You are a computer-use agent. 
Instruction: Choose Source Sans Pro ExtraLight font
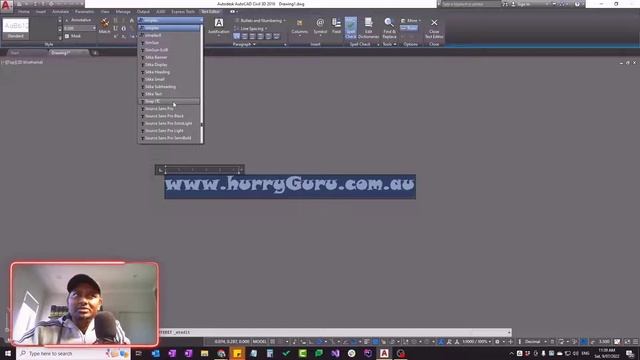pyautogui.click(x=170, y=124)
